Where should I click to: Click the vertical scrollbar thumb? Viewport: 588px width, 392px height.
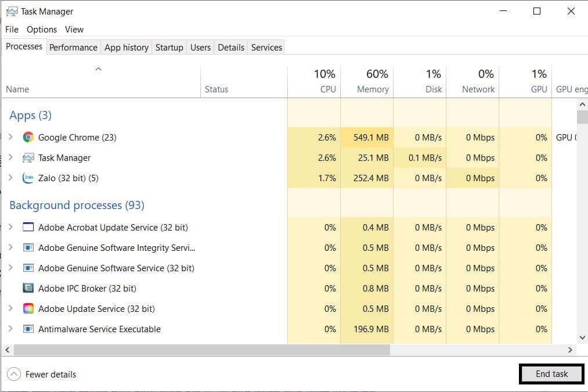tap(582, 117)
